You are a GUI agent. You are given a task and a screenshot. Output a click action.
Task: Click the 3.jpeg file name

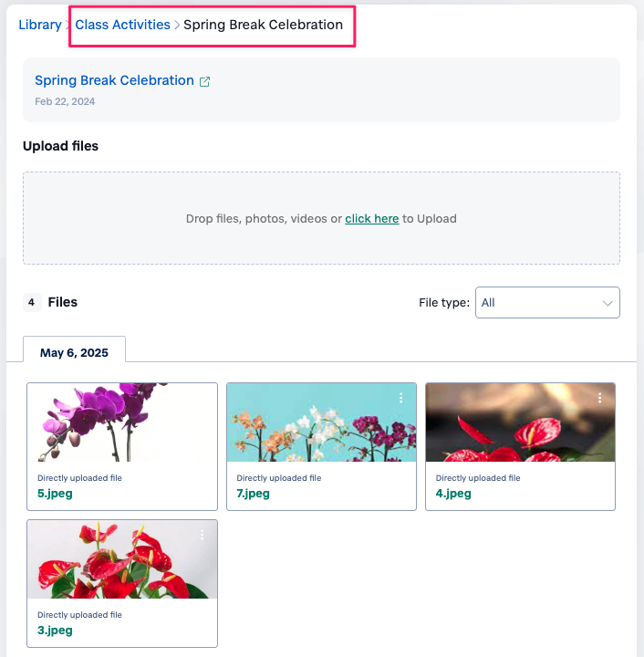[x=55, y=631]
